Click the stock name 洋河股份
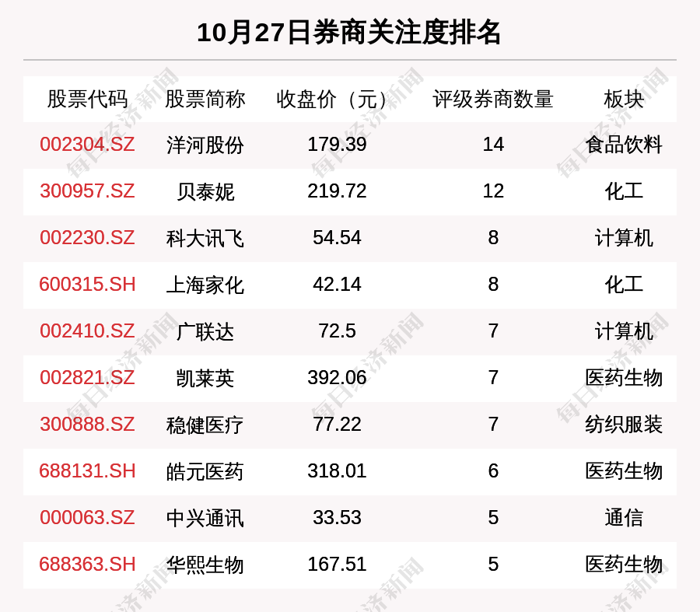The image size is (700, 612). point(205,145)
